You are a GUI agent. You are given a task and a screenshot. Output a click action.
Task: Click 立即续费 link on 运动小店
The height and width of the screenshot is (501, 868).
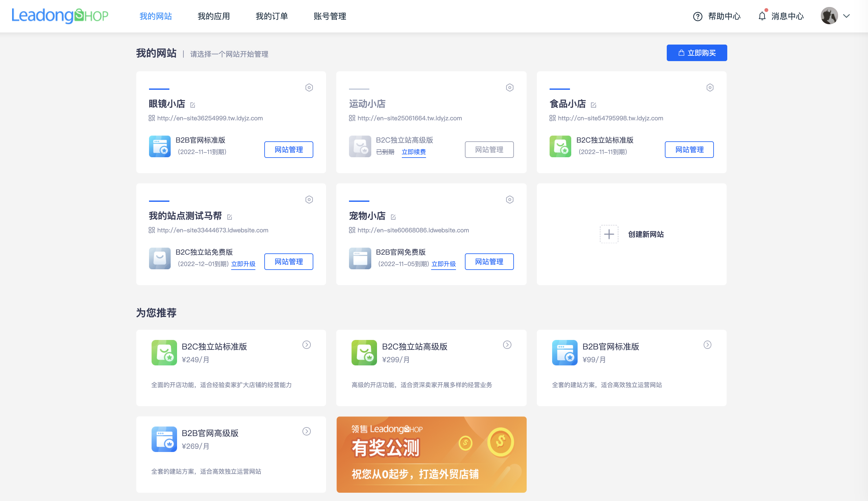point(413,152)
